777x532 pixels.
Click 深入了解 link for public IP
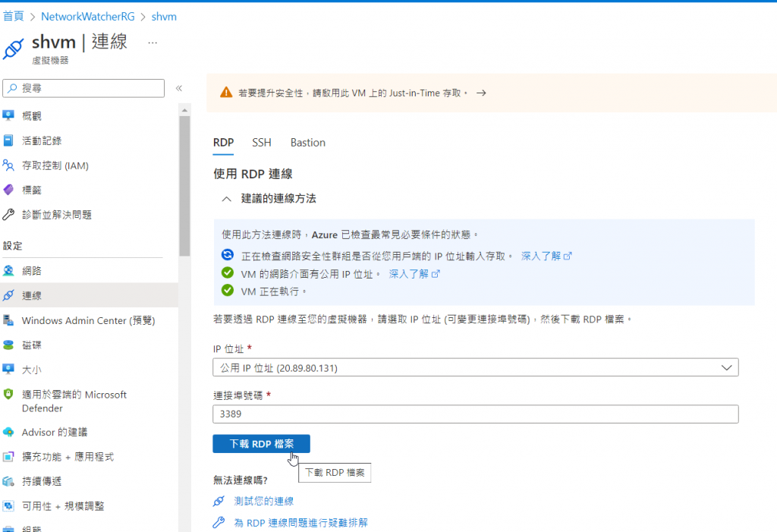coord(414,274)
